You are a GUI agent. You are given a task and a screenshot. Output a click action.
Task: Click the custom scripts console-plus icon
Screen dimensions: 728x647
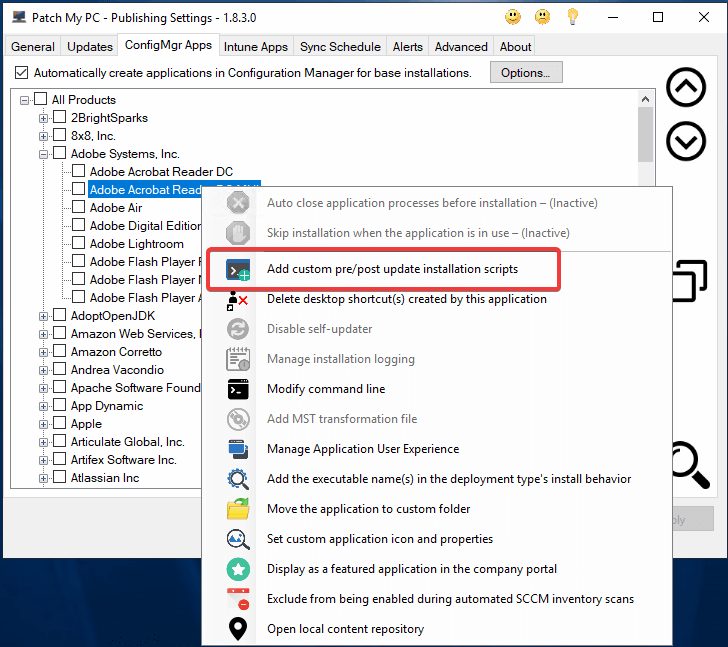pyautogui.click(x=238, y=269)
